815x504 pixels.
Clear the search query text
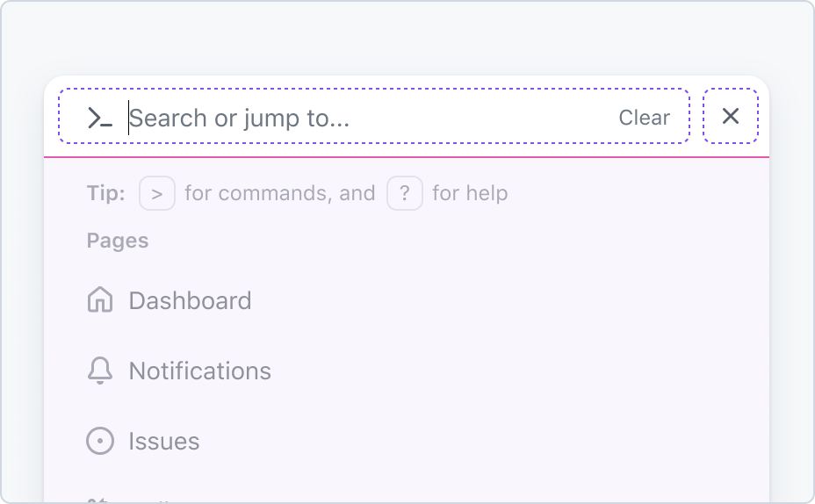coord(644,118)
